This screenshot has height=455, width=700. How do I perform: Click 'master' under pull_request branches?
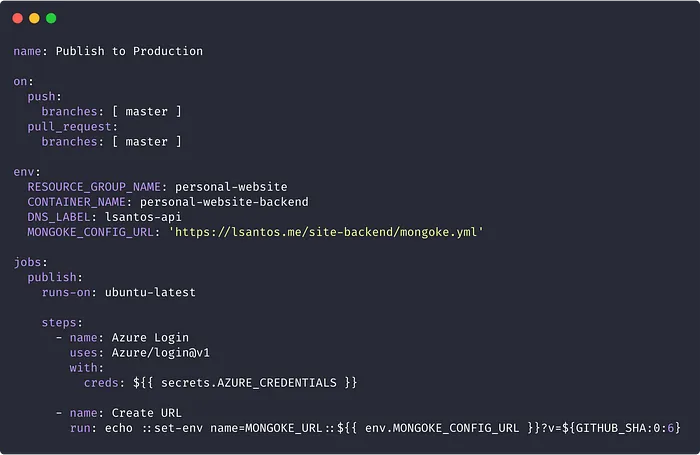146,142
